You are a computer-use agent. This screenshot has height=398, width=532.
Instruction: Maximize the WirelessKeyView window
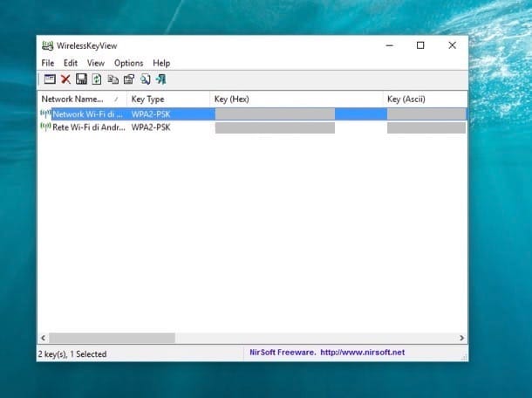coord(420,45)
